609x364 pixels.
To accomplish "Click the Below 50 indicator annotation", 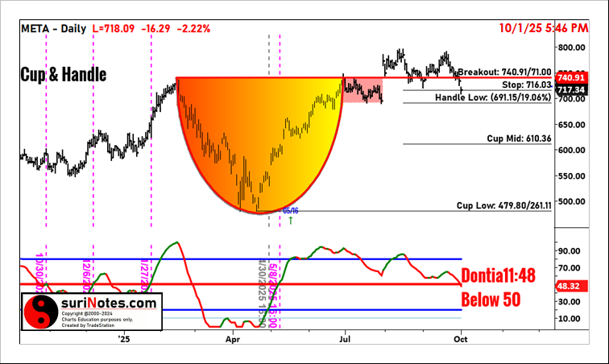I will pos(490,301).
